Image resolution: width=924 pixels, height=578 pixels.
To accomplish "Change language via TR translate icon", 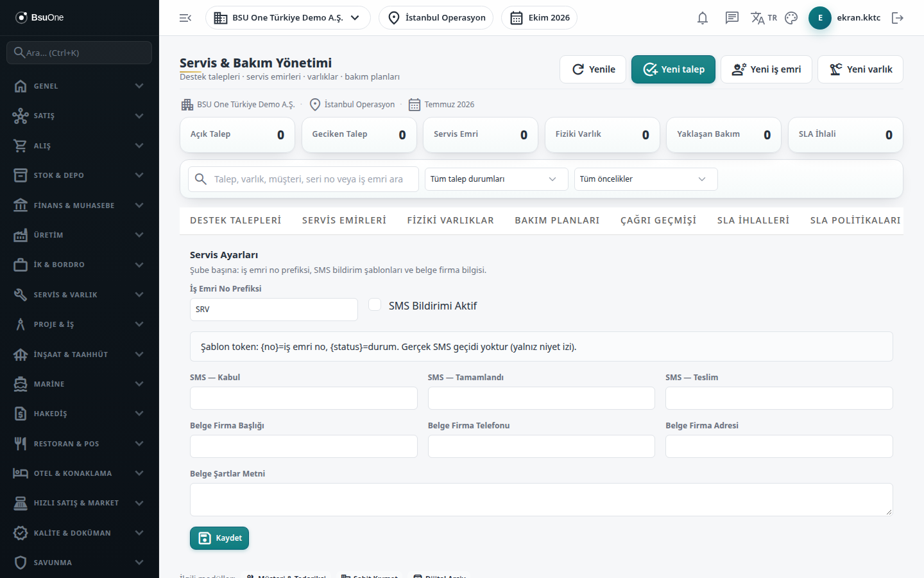I will (x=764, y=18).
